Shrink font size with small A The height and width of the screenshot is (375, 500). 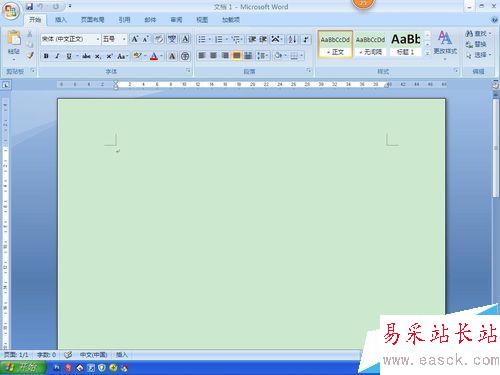coord(145,39)
